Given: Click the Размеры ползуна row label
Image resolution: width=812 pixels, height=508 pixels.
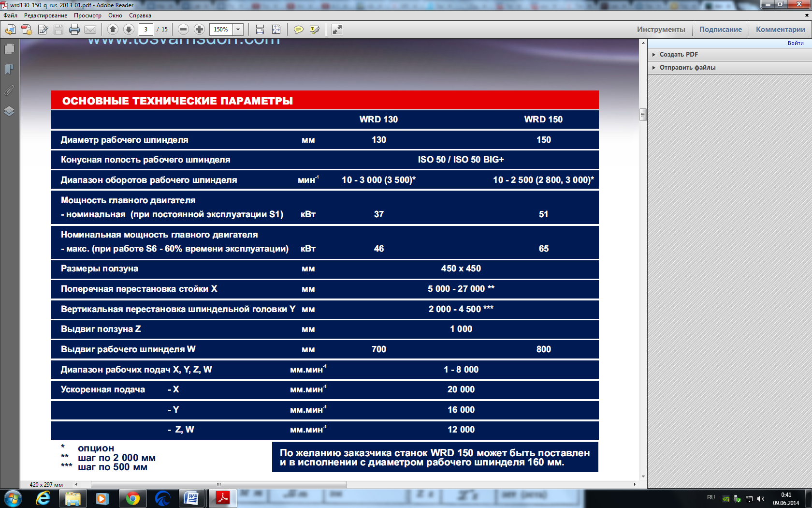Looking at the screenshot, I should [x=100, y=269].
